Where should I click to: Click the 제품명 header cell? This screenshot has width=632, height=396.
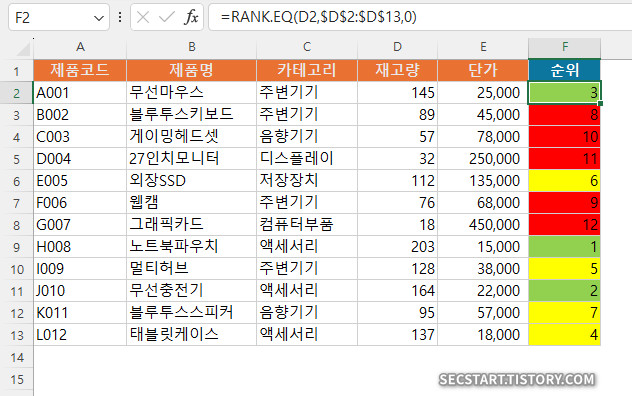(191, 71)
